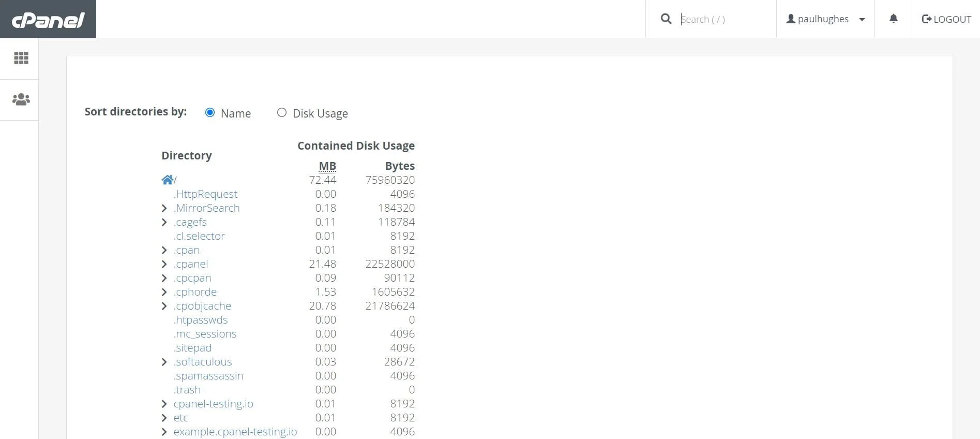
Task: Toggle the MB units column header
Action: (x=327, y=166)
